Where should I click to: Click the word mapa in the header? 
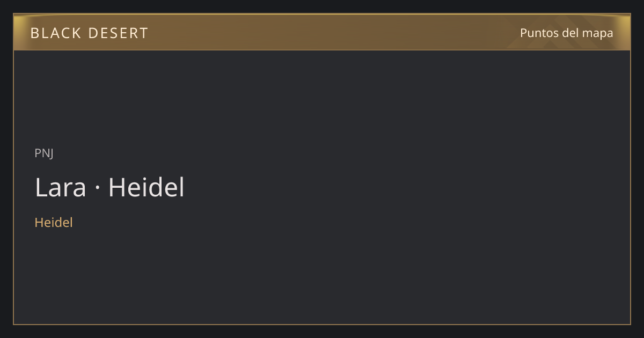[597, 33]
